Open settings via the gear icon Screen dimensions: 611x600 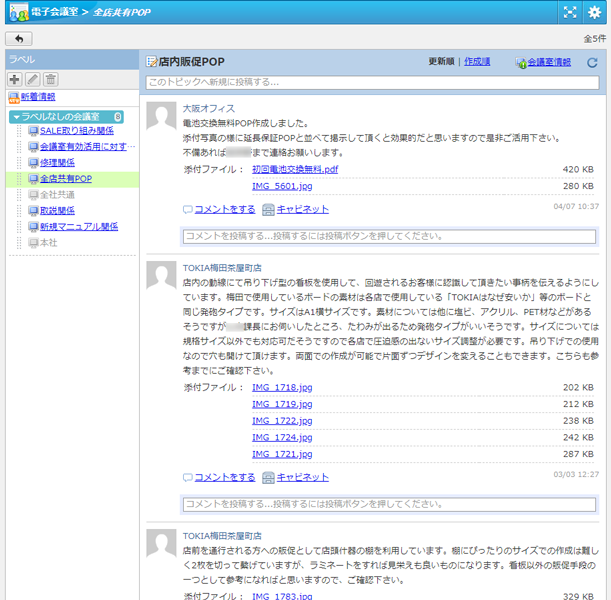click(594, 13)
